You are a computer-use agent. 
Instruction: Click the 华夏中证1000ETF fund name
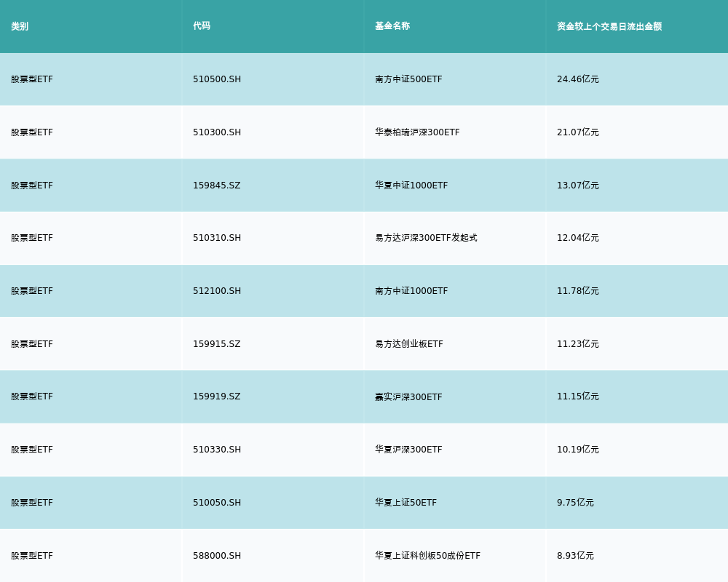411,186
